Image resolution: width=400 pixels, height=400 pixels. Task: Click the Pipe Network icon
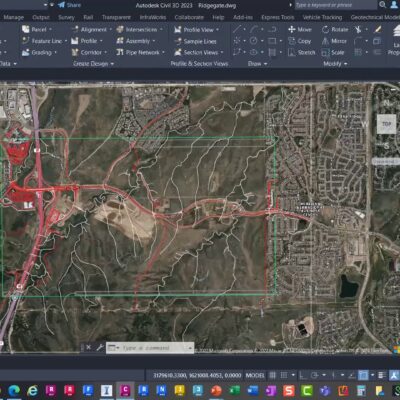[x=120, y=52]
